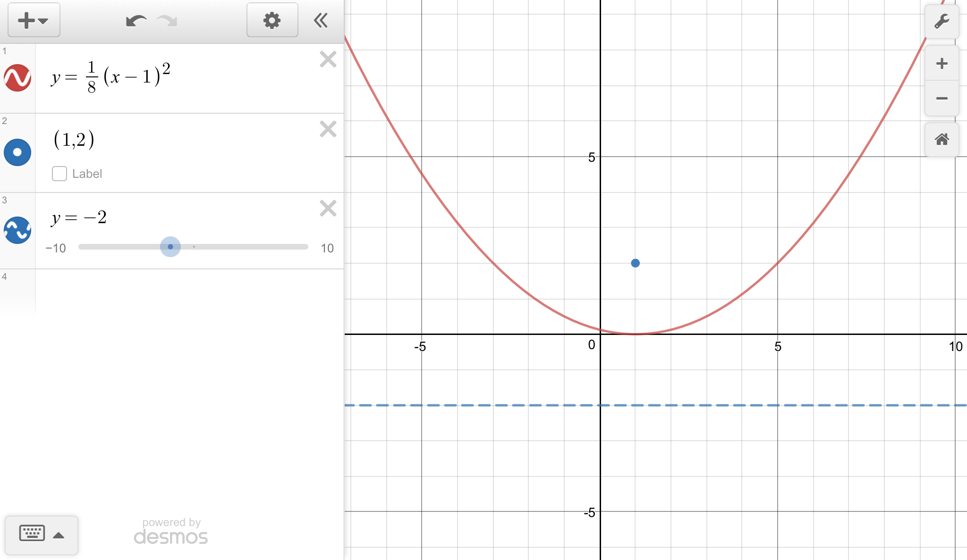Show the on-screen keyboard
The image size is (967, 560).
point(41,535)
